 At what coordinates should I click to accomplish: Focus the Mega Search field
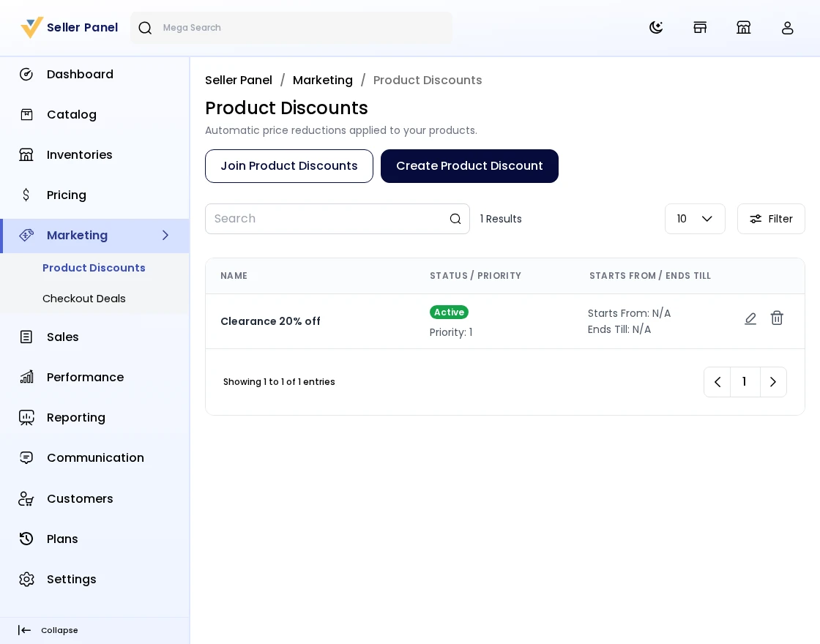[291, 28]
